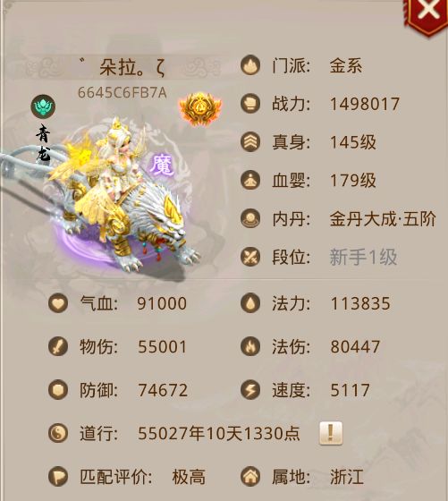Click the 法力 water drop icon
Screen dimensions: 448x501
(x=250, y=303)
